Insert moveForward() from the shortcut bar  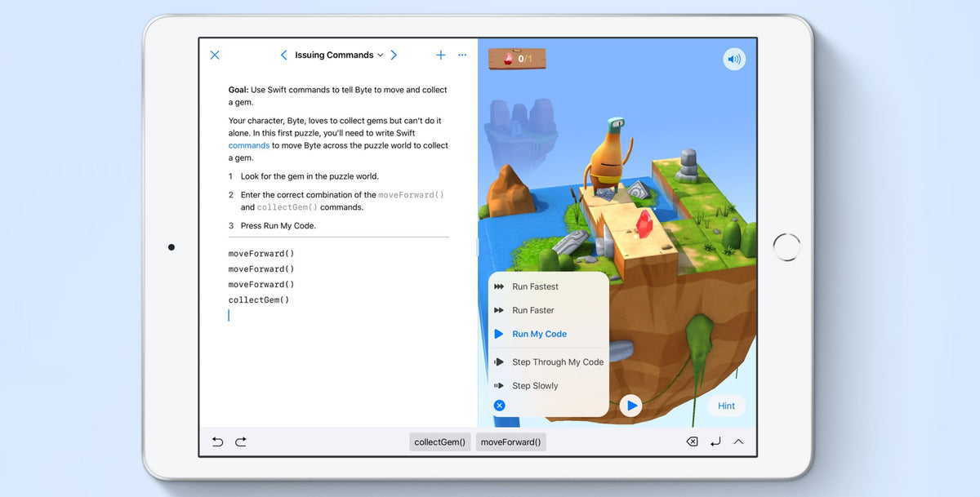511,442
